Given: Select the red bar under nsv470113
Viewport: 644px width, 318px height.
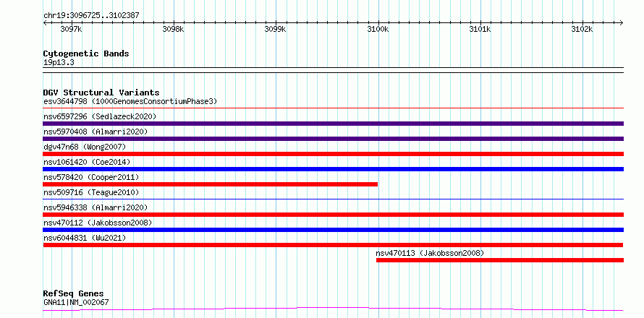Looking at the screenshot, I should pyautogui.click(x=500, y=260).
